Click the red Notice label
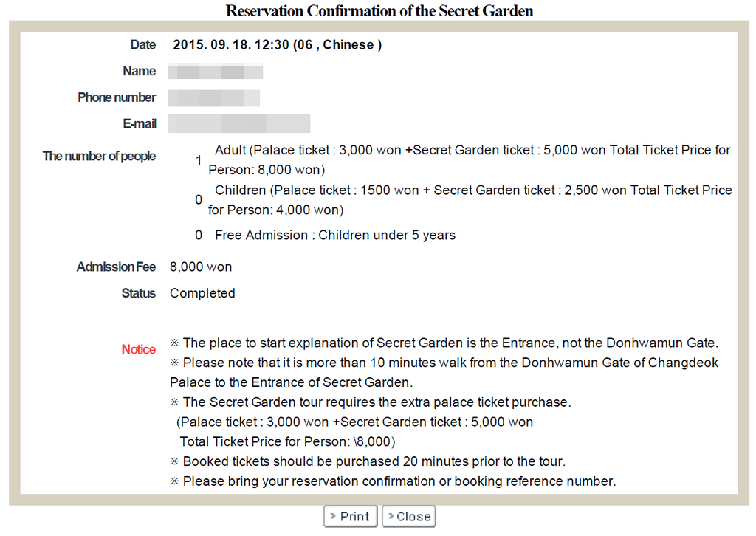756x536 pixels. (139, 349)
